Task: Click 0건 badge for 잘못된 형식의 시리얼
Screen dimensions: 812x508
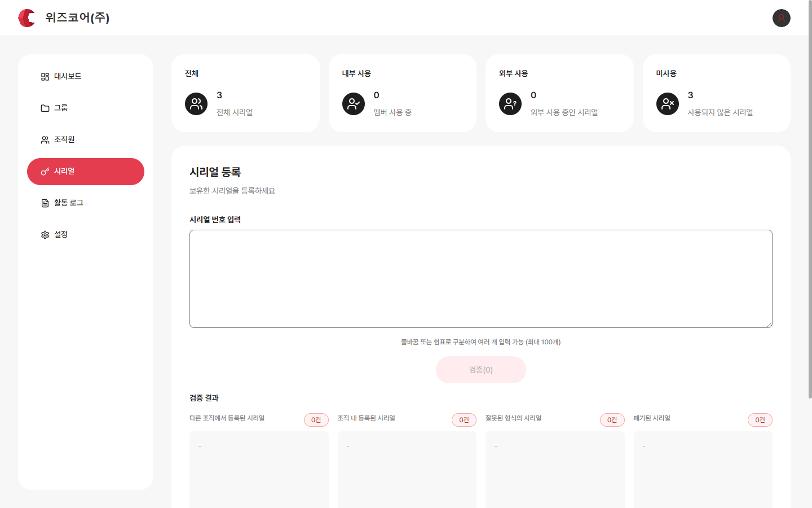Action: 612,420
